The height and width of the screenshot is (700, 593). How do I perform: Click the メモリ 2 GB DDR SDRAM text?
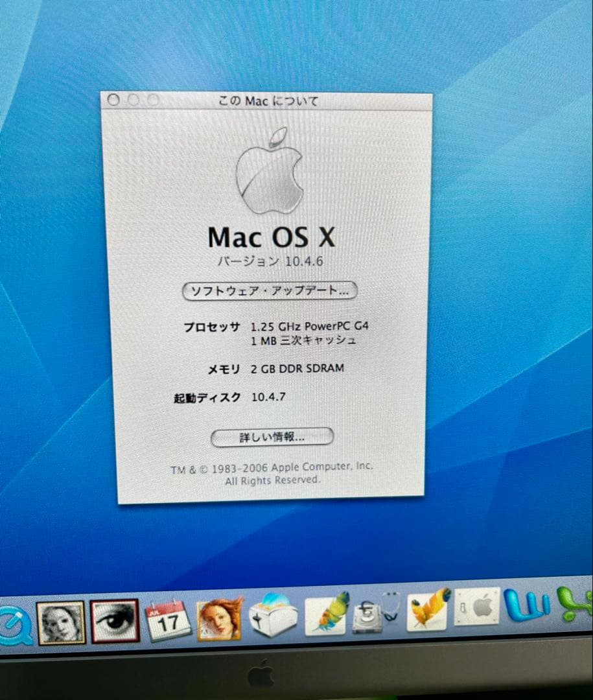275,367
